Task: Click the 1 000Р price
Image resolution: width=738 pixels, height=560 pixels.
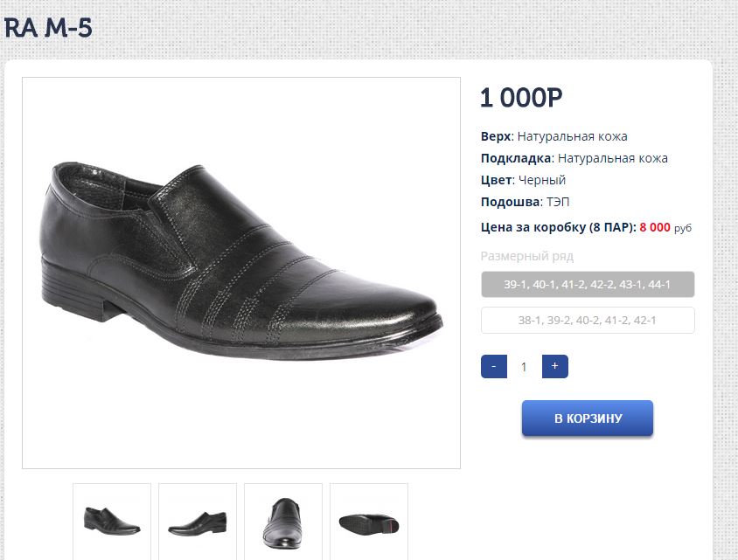Action: point(521,98)
